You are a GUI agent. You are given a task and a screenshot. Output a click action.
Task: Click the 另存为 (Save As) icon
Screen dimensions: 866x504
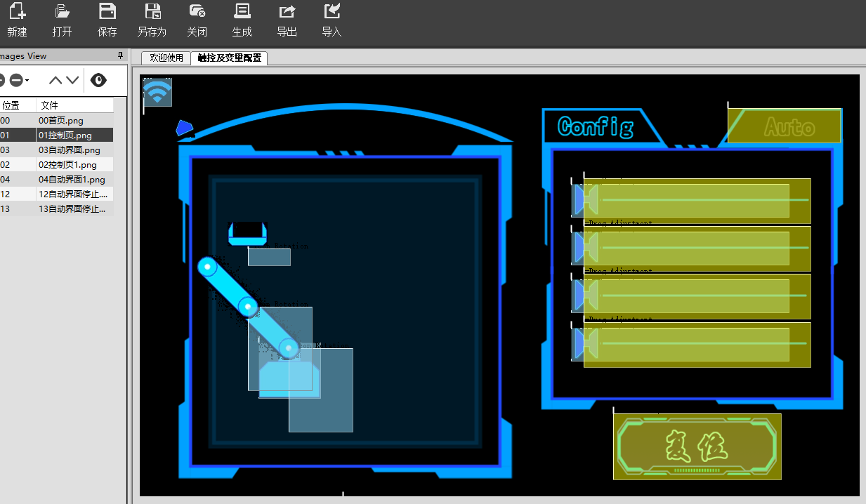(152, 11)
